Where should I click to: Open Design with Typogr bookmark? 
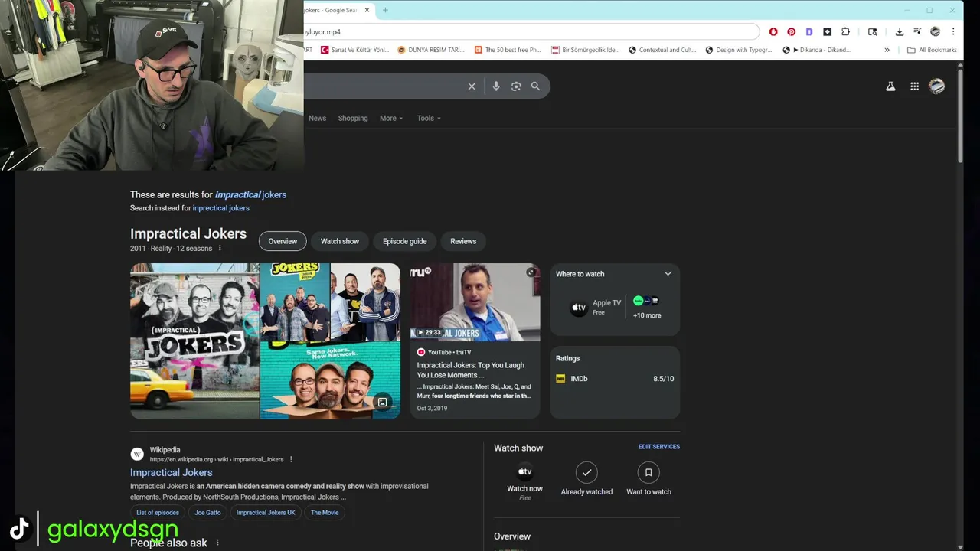(x=739, y=50)
